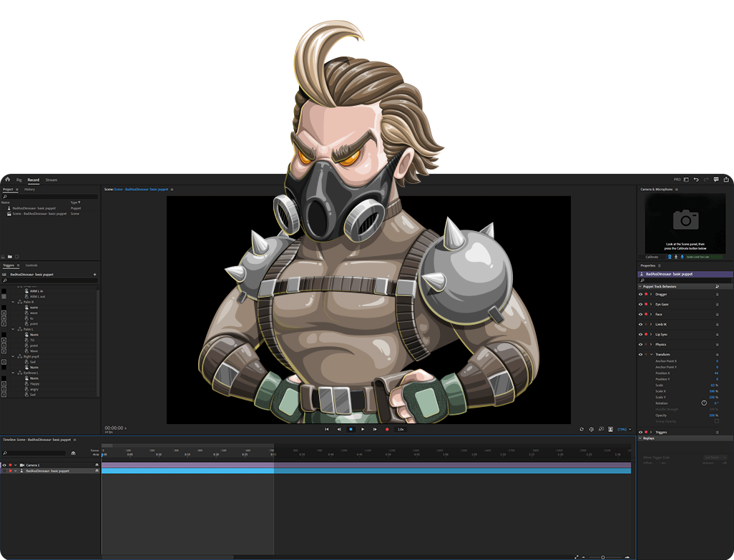Click the Project panel search field
This screenshot has height=560, width=734.
point(50,197)
